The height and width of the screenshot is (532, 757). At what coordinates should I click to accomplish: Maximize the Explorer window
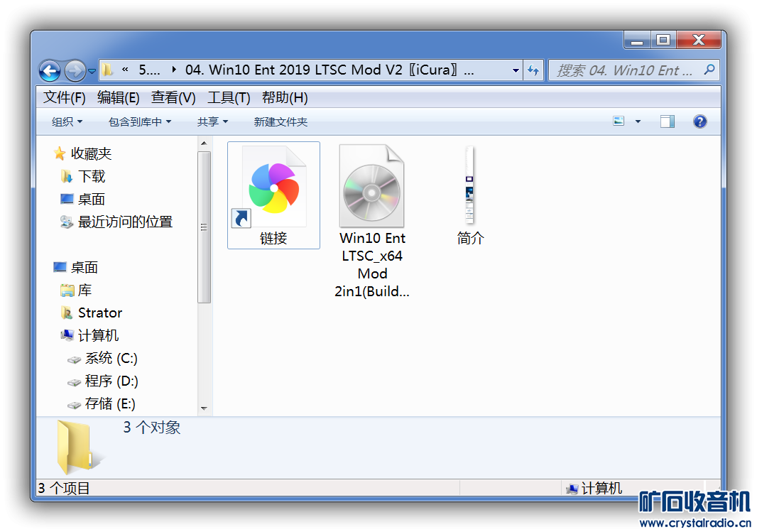click(x=663, y=40)
